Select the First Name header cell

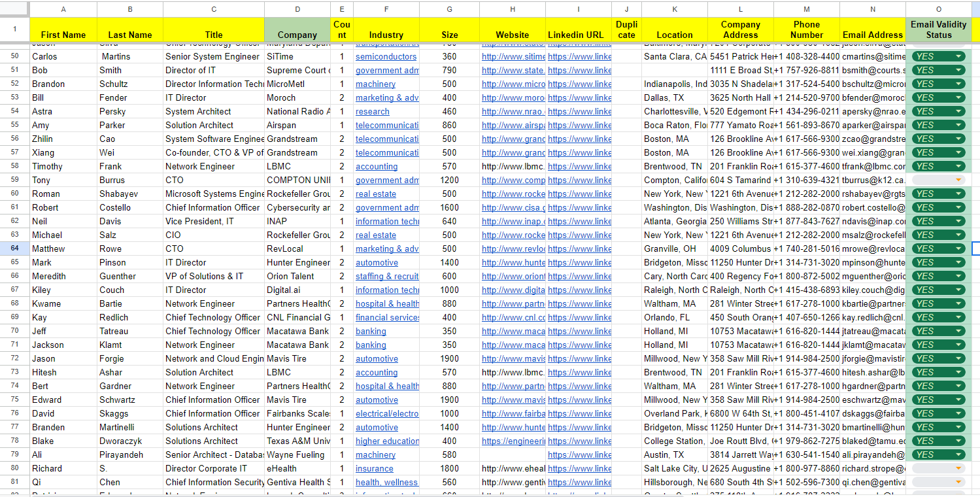pos(63,30)
